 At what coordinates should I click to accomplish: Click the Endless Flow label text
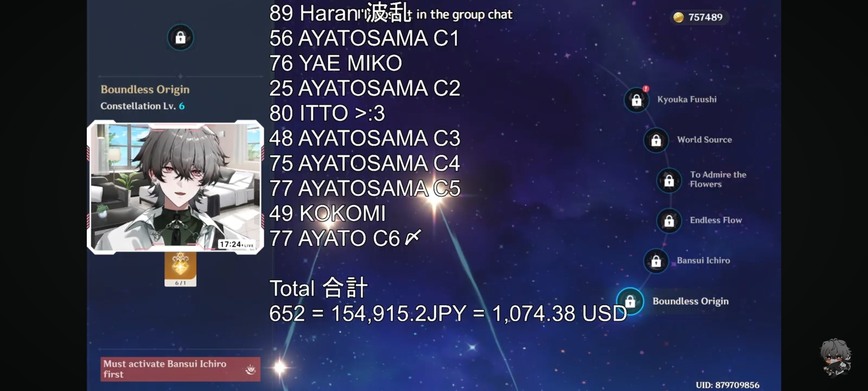716,220
